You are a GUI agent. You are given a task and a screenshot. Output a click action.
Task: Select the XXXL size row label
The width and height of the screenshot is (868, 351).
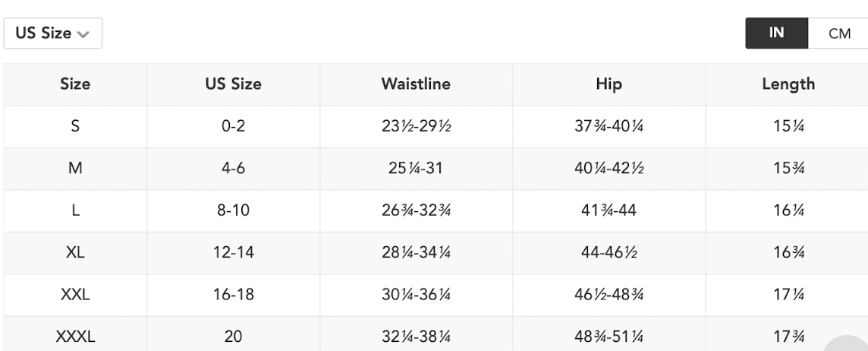tap(75, 337)
